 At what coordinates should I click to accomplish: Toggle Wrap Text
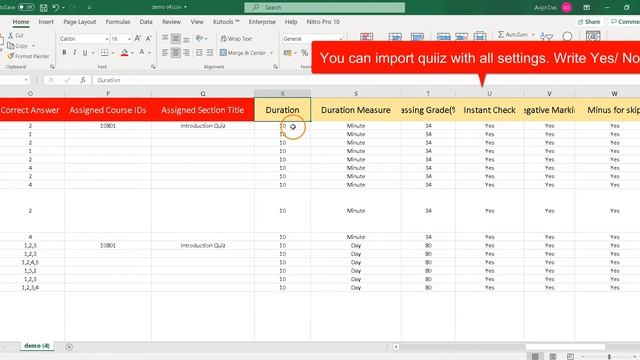(x=236, y=39)
